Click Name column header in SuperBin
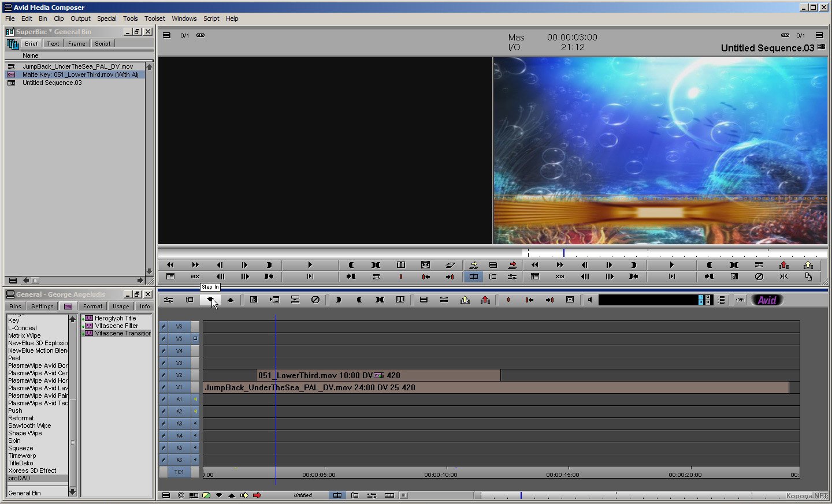Image resolution: width=832 pixels, height=504 pixels. 31,55
